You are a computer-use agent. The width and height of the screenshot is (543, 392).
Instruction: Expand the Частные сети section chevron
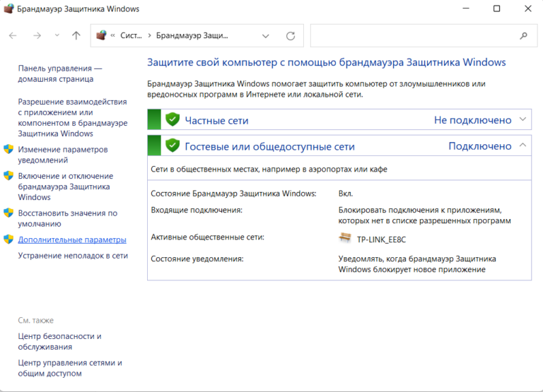click(x=523, y=119)
